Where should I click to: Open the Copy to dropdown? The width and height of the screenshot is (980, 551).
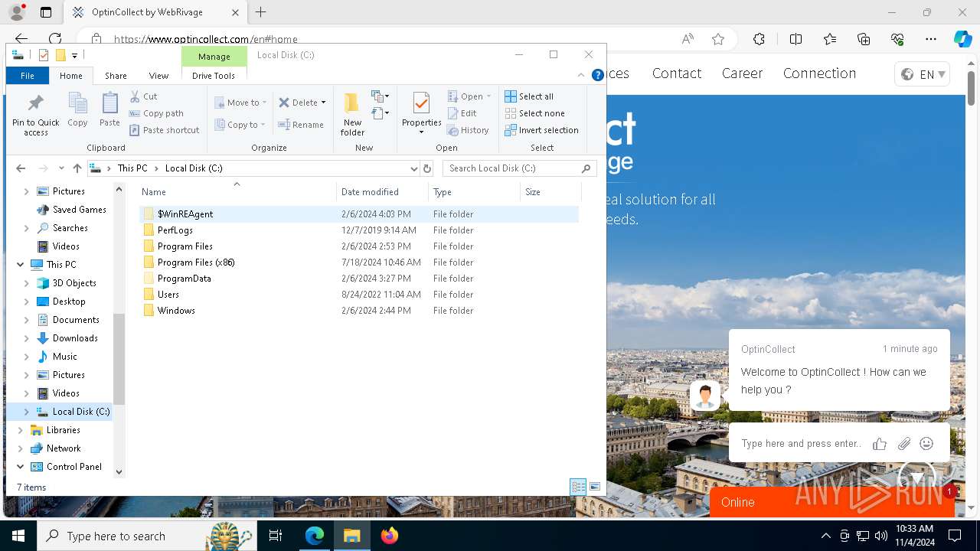coord(240,125)
